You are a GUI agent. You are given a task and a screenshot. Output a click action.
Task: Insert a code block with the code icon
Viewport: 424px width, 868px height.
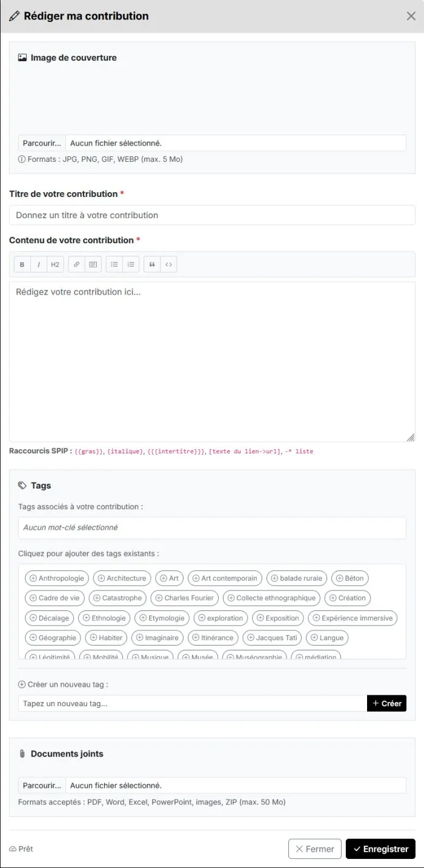(x=168, y=264)
